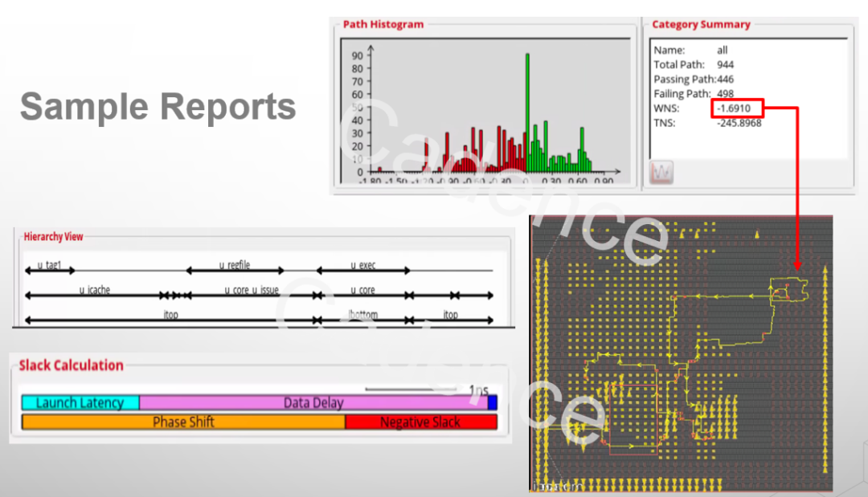The image size is (868, 497).
Task: Click the Hierarchy View panel title
Action: (53, 237)
